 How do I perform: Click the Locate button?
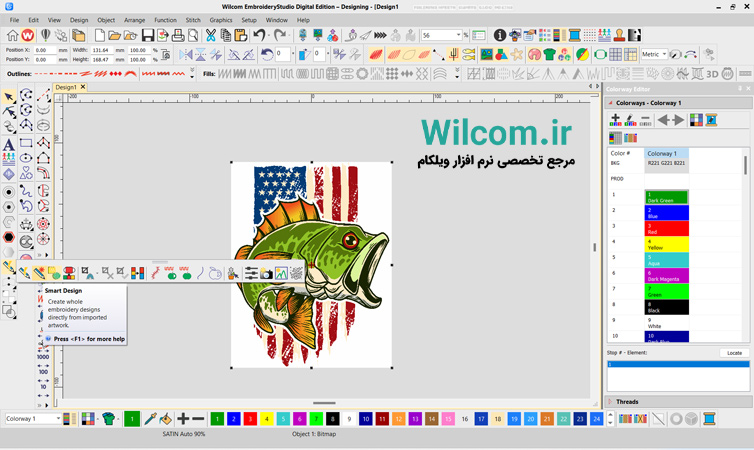pos(734,353)
